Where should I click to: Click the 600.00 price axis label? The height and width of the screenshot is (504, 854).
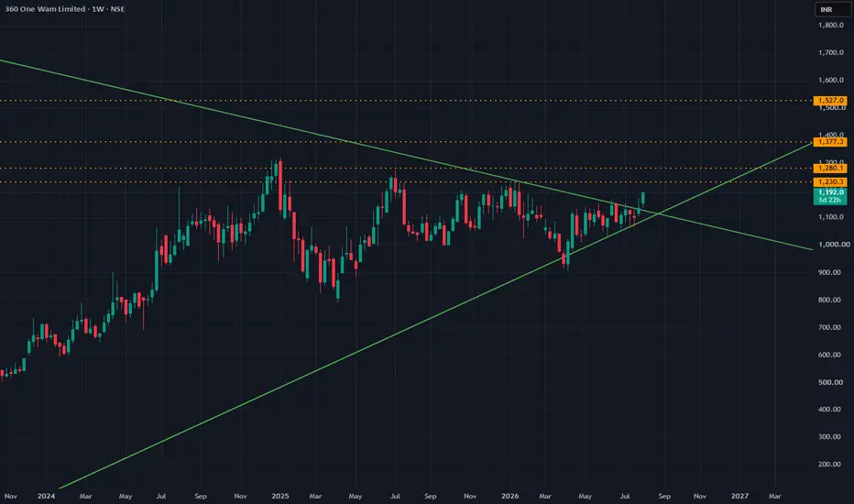click(829, 355)
